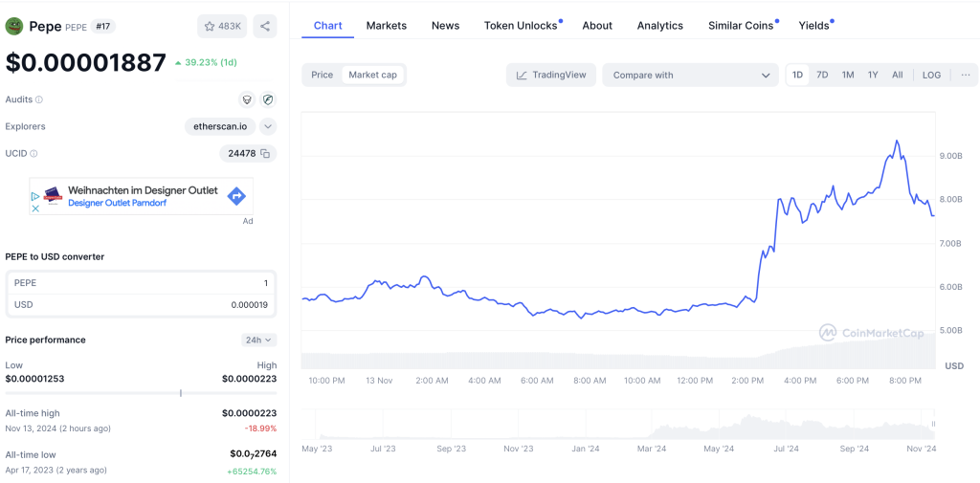Click the 9.00B axis label

pyautogui.click(x=950, y=156)
